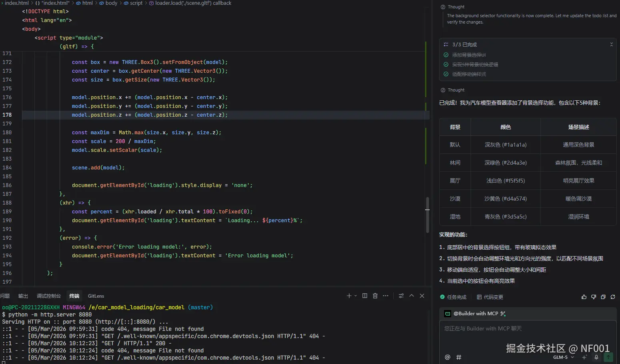Collapse the 3/3 已完成 todo list
Screen dimensions: 620x364
point(611,44)
